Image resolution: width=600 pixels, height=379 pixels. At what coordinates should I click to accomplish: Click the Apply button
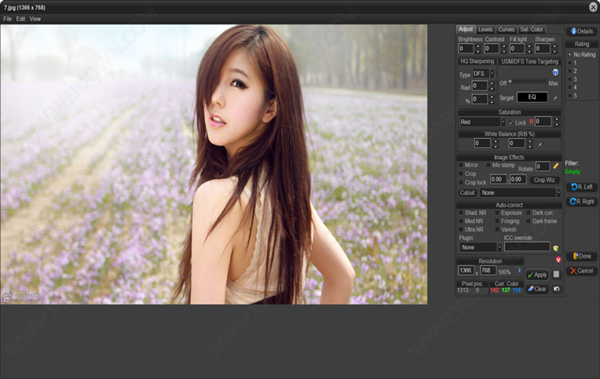(x=537, y=274)
